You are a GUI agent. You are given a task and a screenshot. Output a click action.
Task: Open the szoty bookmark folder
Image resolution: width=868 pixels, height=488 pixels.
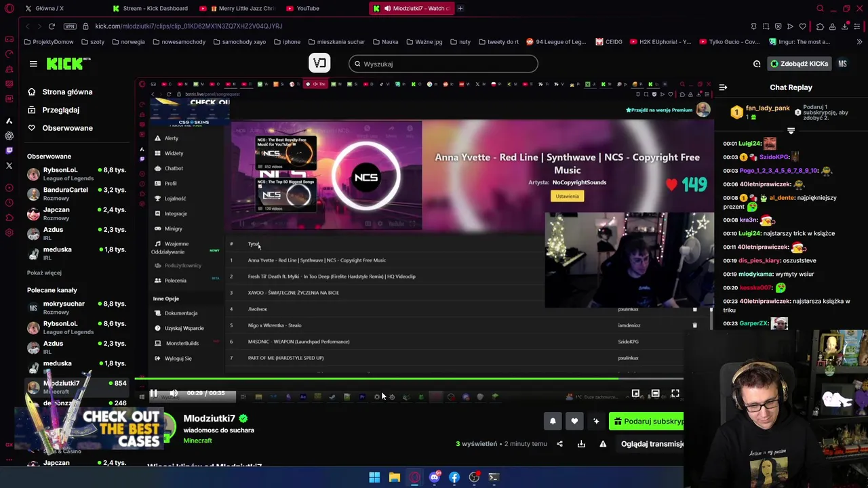(93, 41)
